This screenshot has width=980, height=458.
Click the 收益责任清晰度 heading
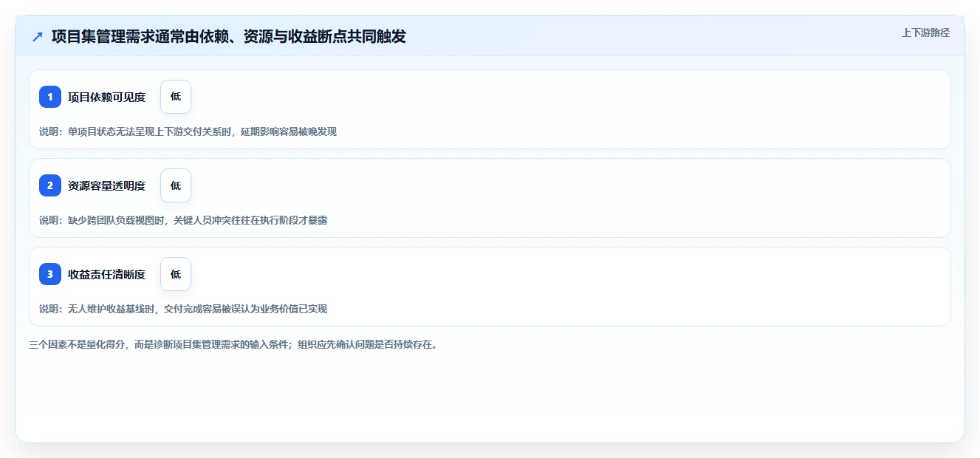click(x=107, y=274)
